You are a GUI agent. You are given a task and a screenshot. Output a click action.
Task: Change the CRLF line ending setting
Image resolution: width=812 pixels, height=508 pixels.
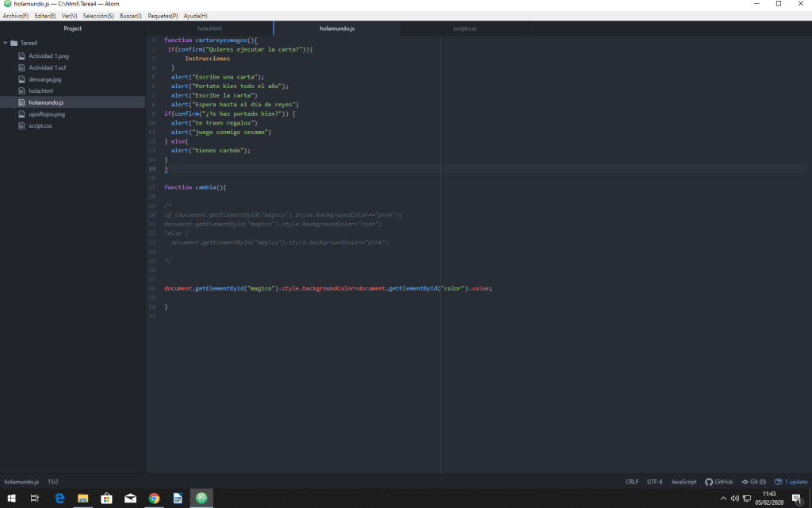632,482
